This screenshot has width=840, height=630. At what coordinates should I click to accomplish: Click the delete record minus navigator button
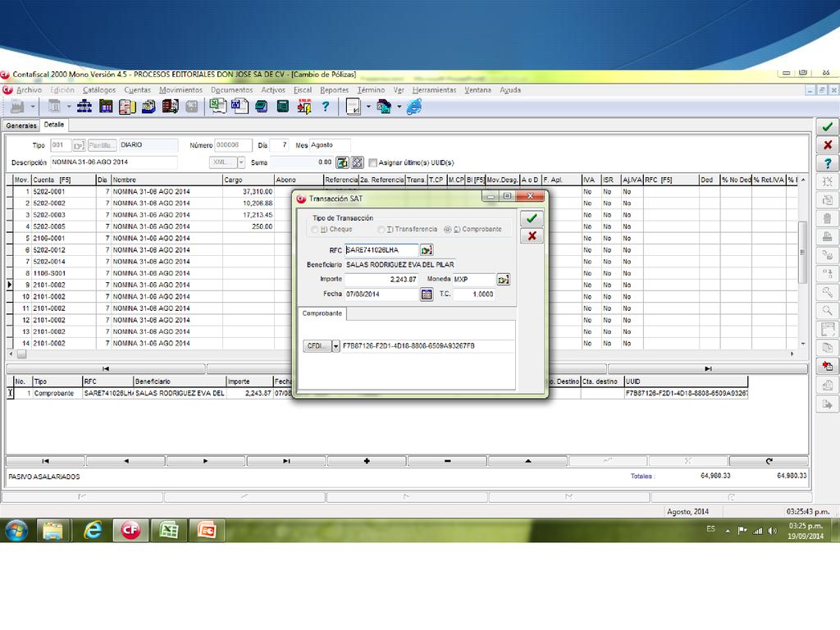(447, 461)
